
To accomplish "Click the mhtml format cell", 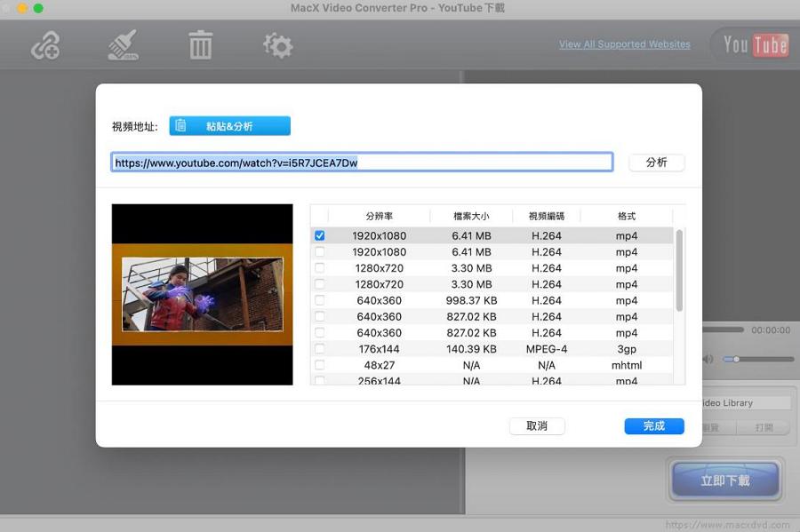I will pyautogui.click(x=627, y=365).
